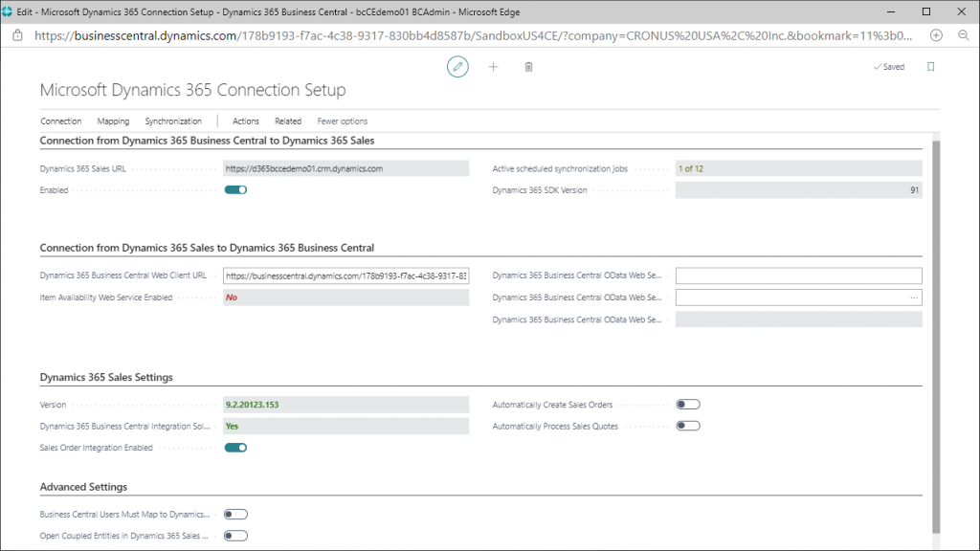The image size is (980, 551).
Task: Open the Actions menu
Action: tap(246, 121)
